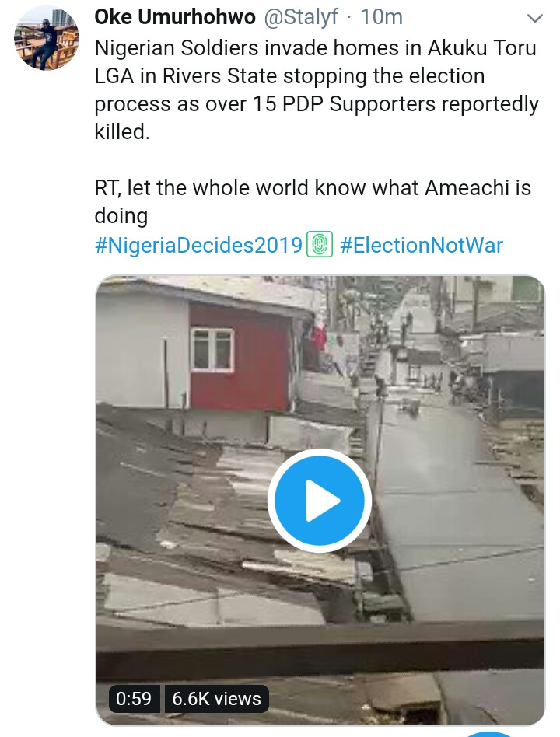Click the white window in the video
Viewport: 560px width, 737px height.
pyautogui.click(x=212, y=350)
